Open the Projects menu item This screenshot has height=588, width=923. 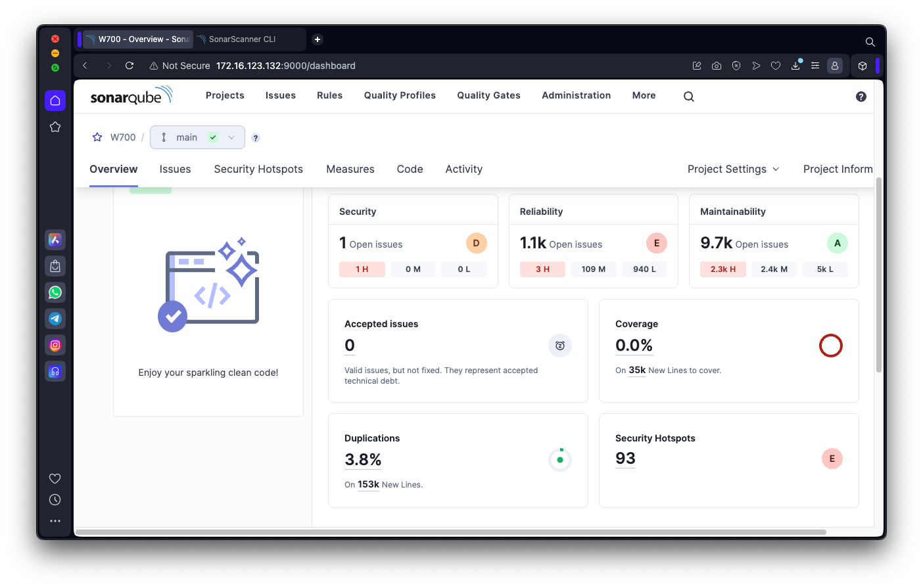pyautogui.click(x=225, y=95)
